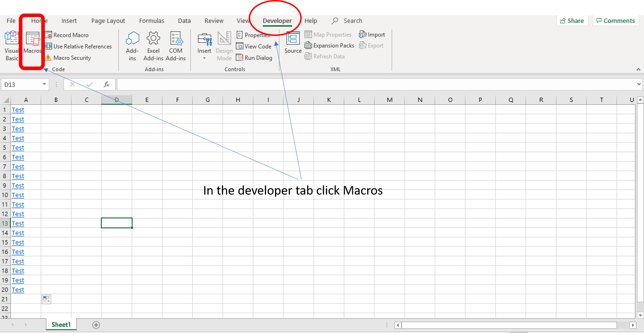
Task: Toggle Use Relative References
Action: tap(79, 46)
